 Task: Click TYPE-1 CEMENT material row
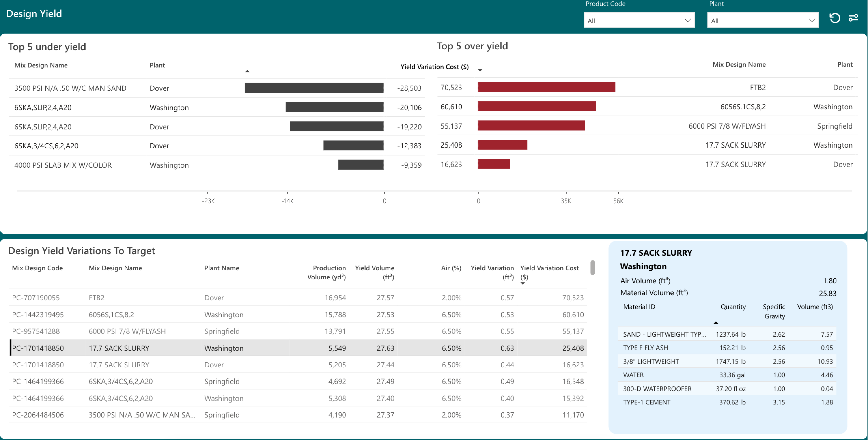click(x=727, y=402)
